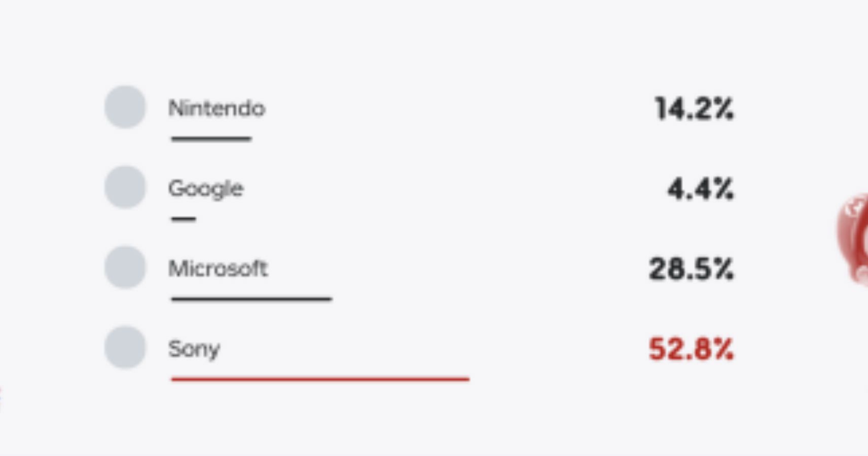Click the 4.4% Google share value

coord(701,189)
